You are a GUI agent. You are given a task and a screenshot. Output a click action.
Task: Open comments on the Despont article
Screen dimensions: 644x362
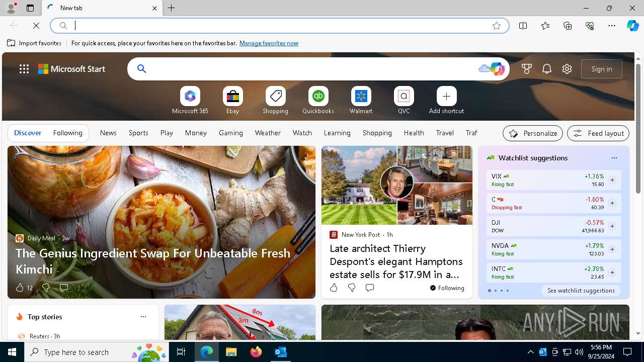click(370, 288)
